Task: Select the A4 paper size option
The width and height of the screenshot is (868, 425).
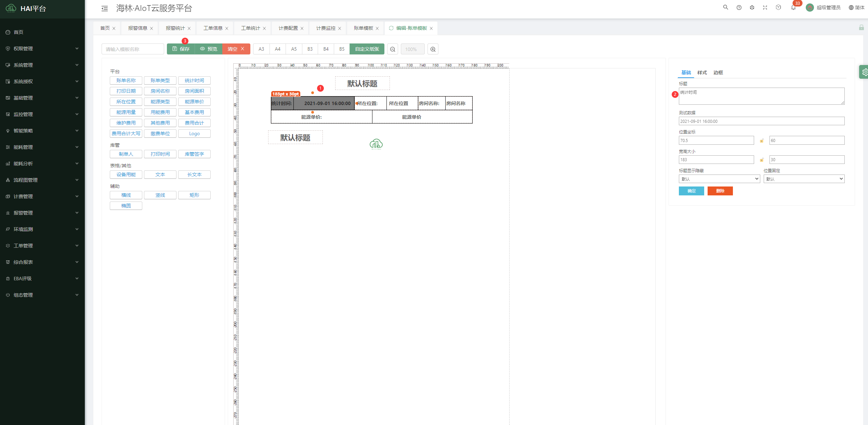Action: [277, 49]
